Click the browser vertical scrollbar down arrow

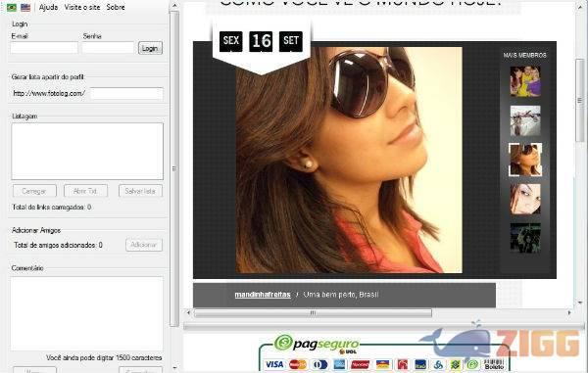[x=580, y=302]
